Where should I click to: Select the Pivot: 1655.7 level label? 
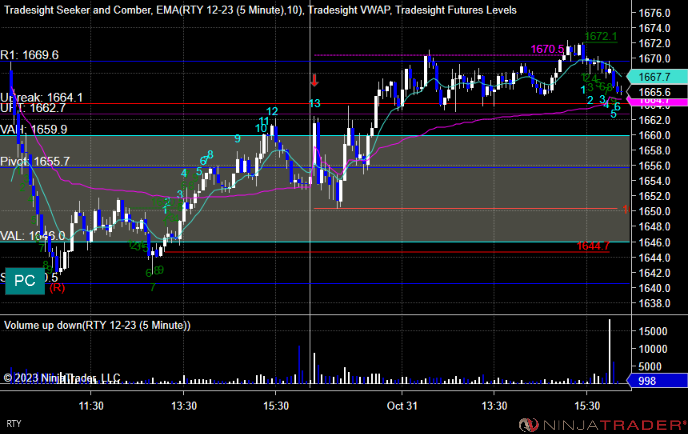point(35,161)
